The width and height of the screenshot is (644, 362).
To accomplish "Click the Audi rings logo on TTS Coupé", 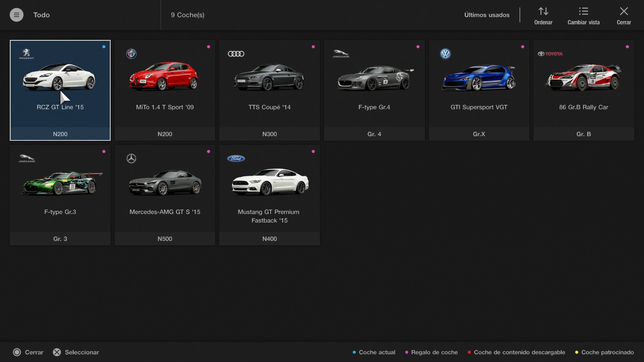I will tap(236, 53).
